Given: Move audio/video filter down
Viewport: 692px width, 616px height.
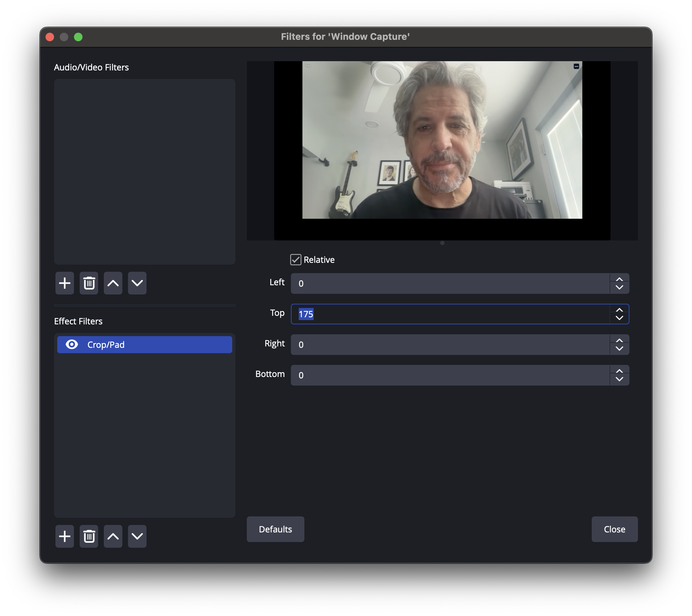Looking at the screenshot, I should (x=137, y=283).
